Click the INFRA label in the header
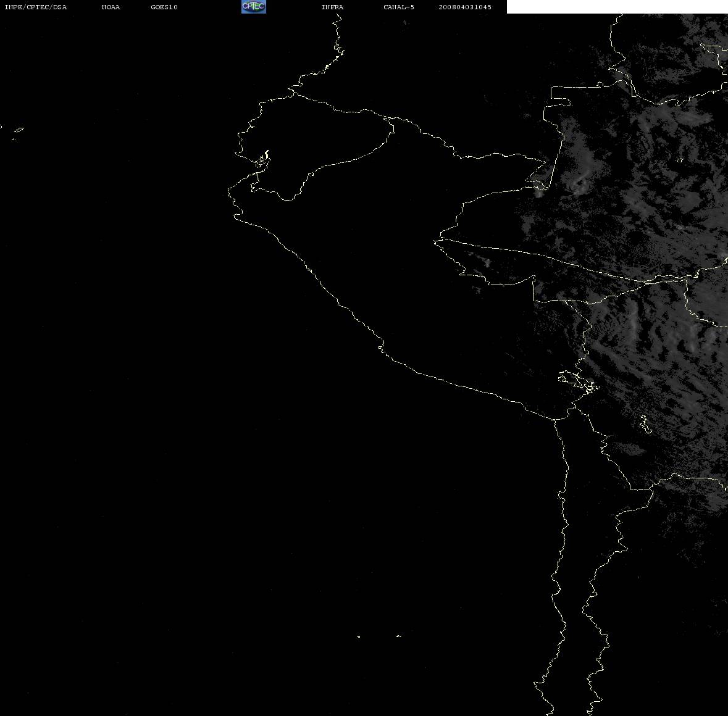 [332, 7]
